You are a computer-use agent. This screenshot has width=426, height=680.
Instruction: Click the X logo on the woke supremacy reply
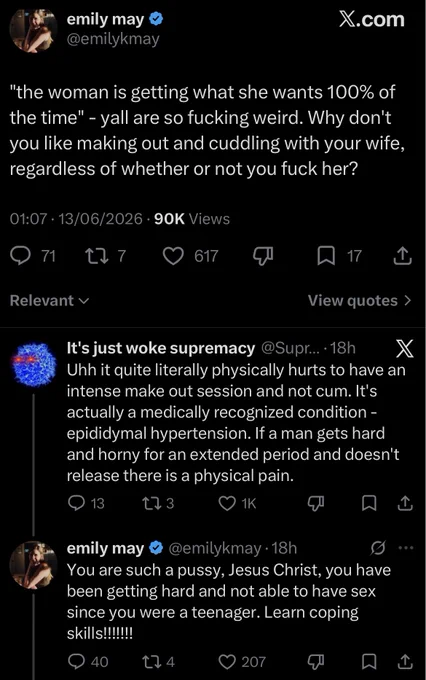(405, 349)
